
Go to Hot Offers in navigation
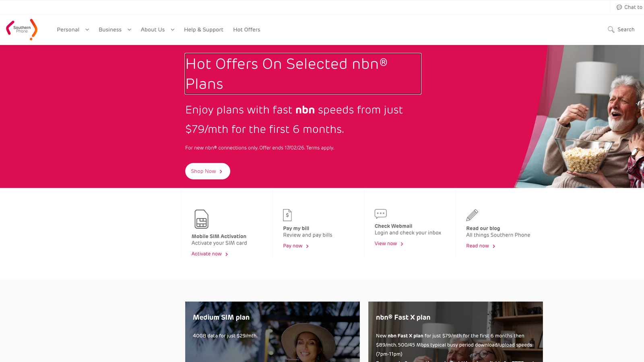[x=246, y=29]
